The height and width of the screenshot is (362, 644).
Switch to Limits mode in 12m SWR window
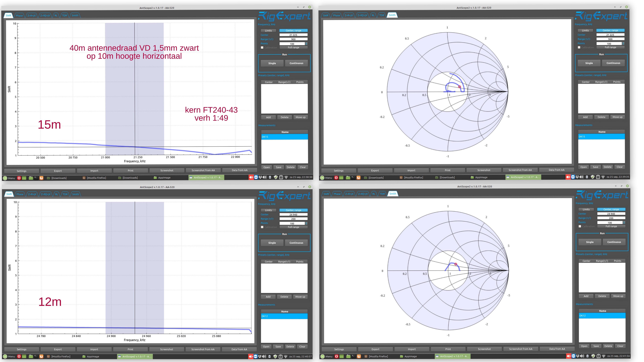268,210
